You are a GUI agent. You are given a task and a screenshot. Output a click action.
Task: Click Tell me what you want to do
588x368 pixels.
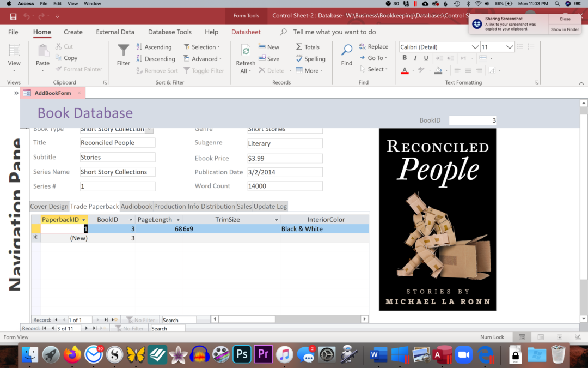[x=334, y=32]
